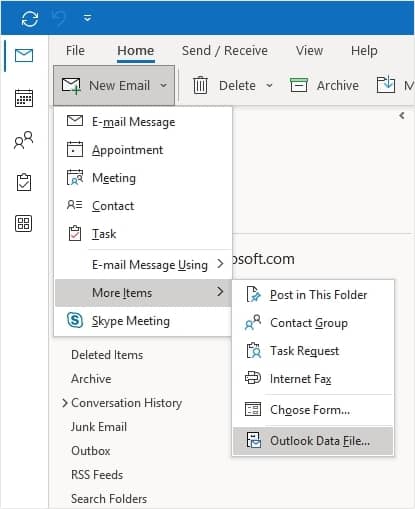
Task: Open the More Apps grid icon in the sidebar
Action: click(x=24, y=223)
